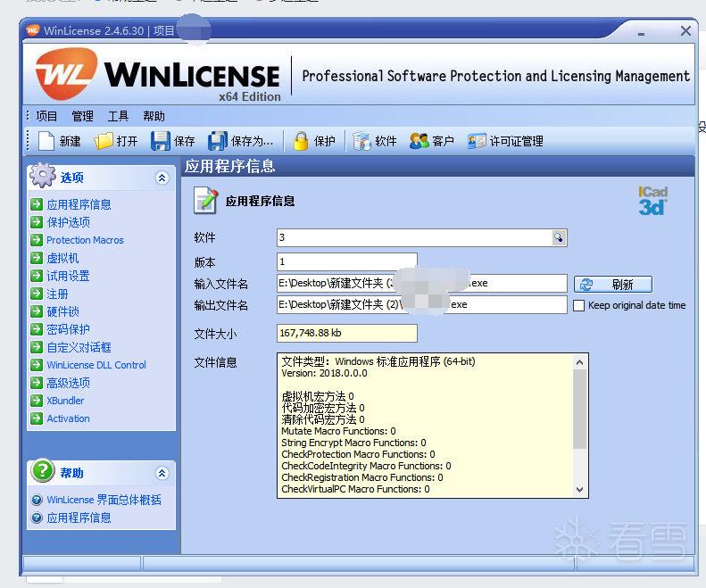Enable the Keep original date time checkbox
The width and height of the screenshot is (706, 588).
pyautogui.click(x=578, y=306)
